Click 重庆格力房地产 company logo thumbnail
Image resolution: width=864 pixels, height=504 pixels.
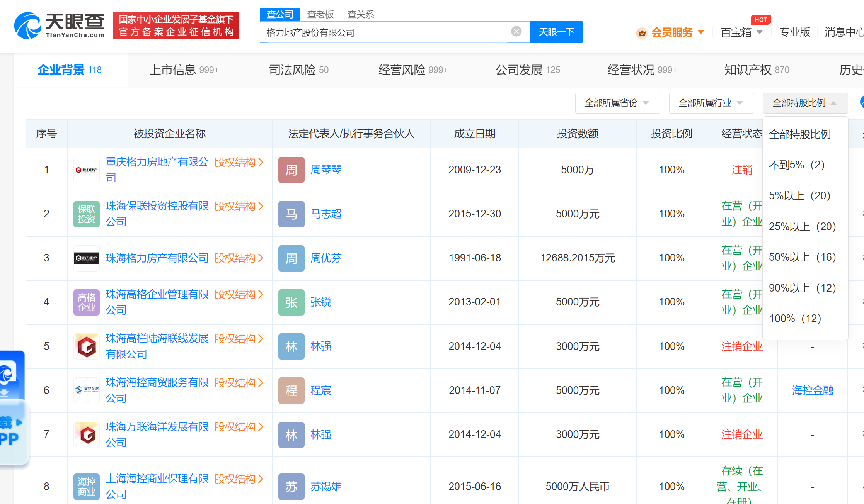(x=86, y=170)
